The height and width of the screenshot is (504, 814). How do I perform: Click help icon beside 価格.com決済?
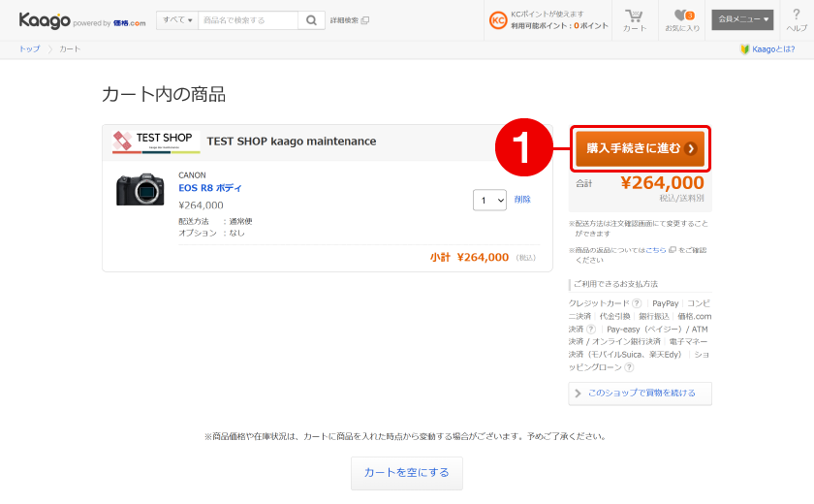pos(591,330)
